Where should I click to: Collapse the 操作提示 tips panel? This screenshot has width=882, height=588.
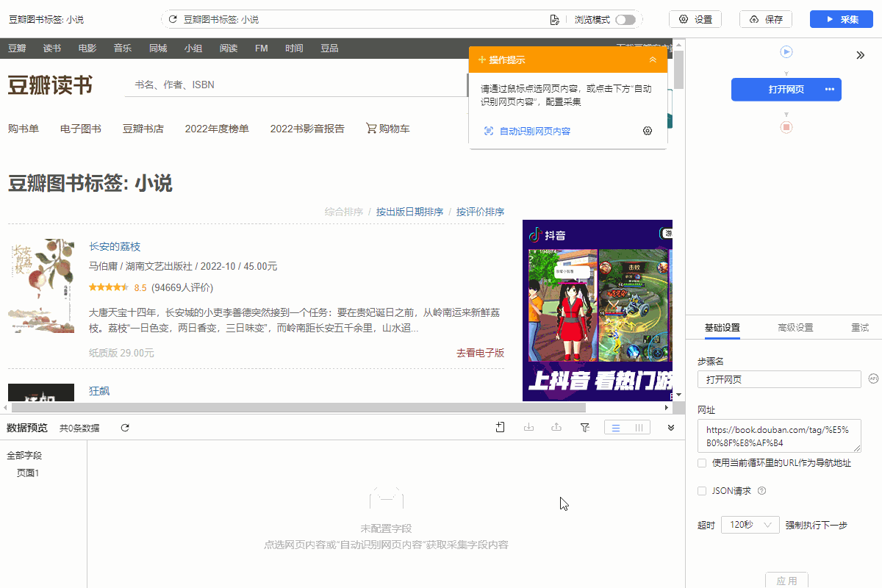point(653,60)
